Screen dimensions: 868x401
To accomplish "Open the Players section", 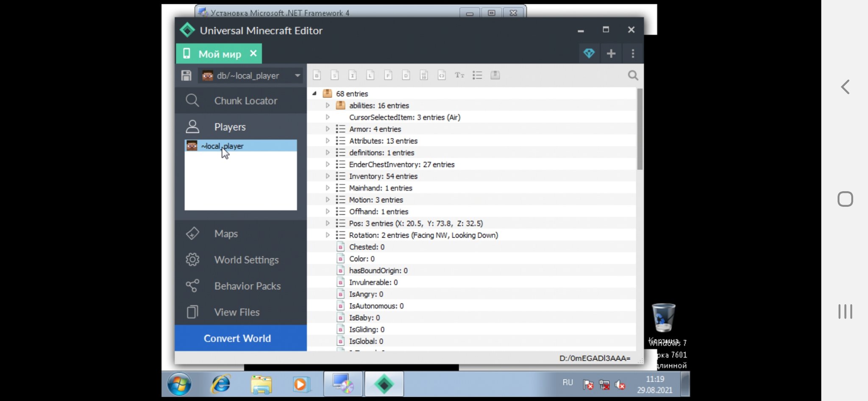I will pyautogui.click(x=241, y=126).
